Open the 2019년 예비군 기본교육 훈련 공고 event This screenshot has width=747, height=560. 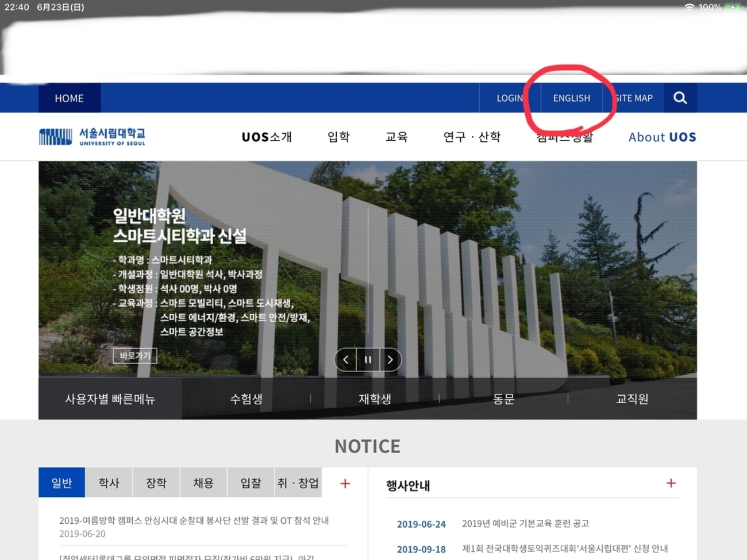pos(525,523)
